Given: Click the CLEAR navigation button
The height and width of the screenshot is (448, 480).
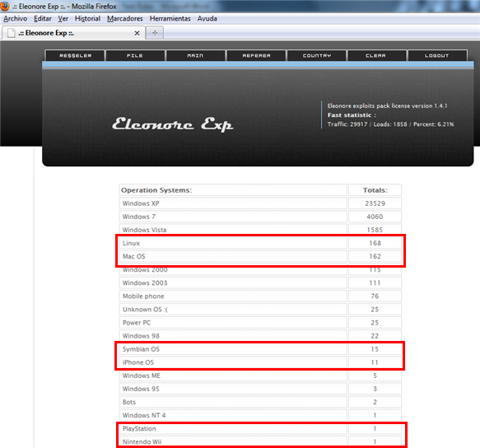Looking at the screenshot, I should (x=376, y=55).
